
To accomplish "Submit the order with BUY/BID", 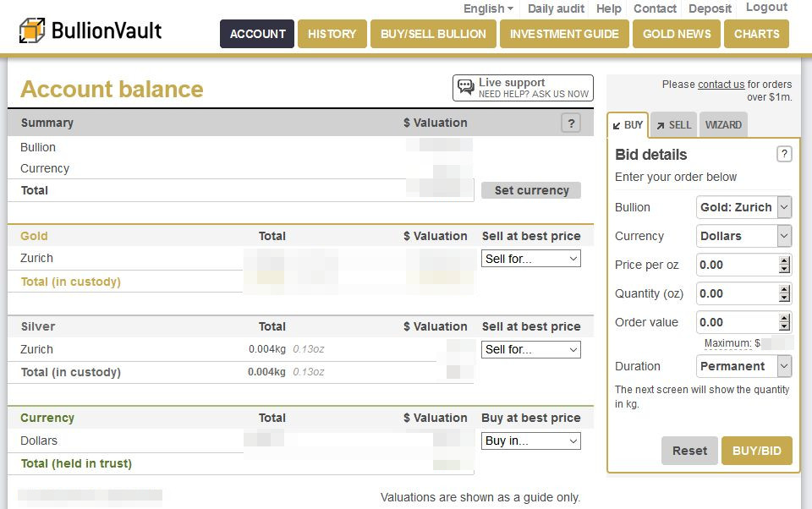I will coord(756,451).
